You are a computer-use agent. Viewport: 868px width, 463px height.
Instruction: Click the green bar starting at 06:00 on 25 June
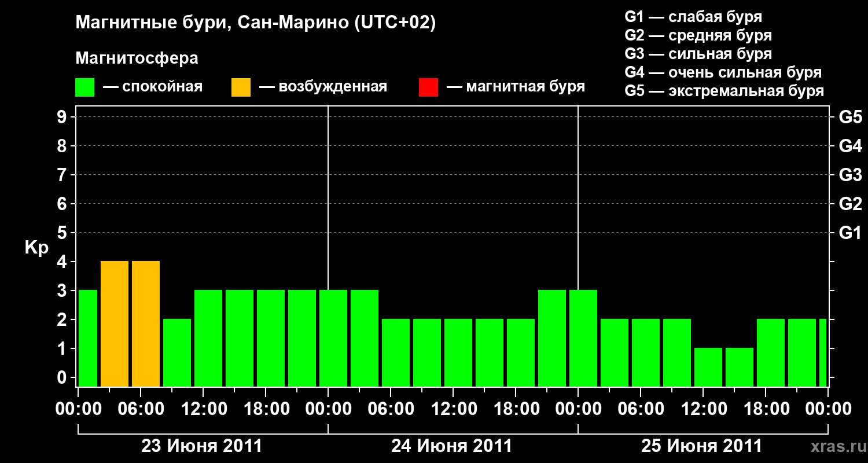coord(646,352)
